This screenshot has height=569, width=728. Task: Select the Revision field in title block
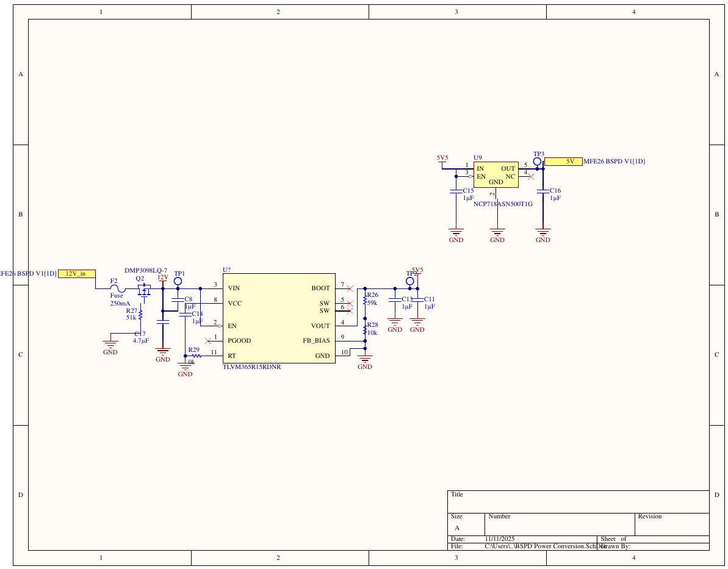[672, 524]
